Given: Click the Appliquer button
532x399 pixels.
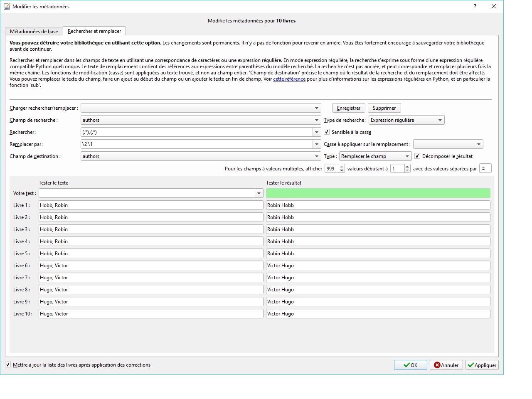Looking at the screenshot, I should (x=482, y=365).
